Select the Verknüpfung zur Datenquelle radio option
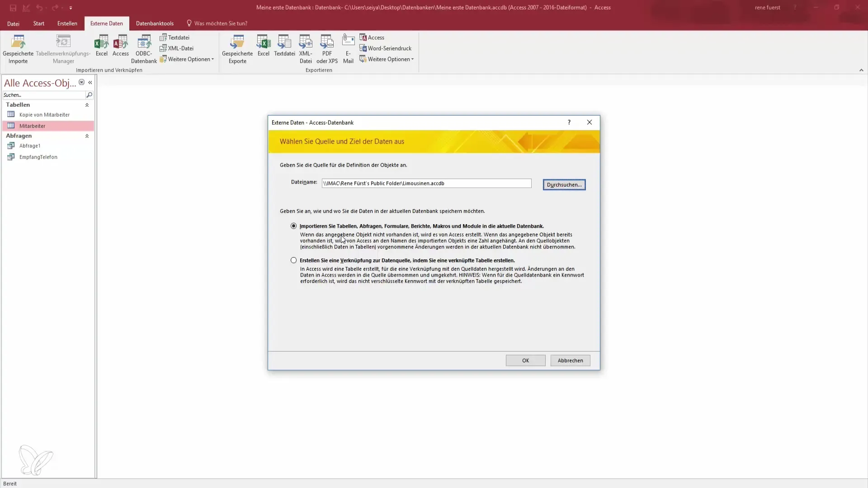This screenshot has width=868, height=488. (x=294, y=260)
